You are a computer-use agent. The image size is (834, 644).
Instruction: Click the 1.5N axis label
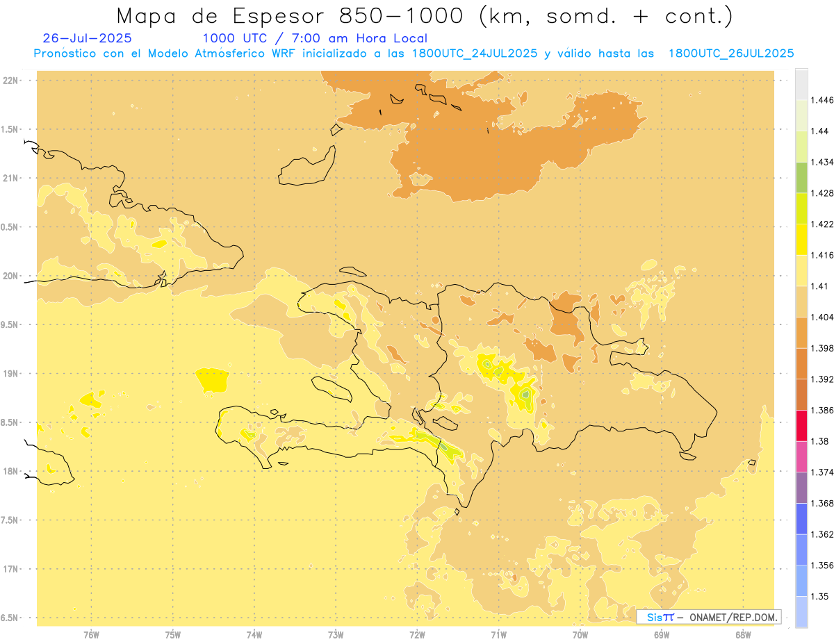(x=10, y=129)
